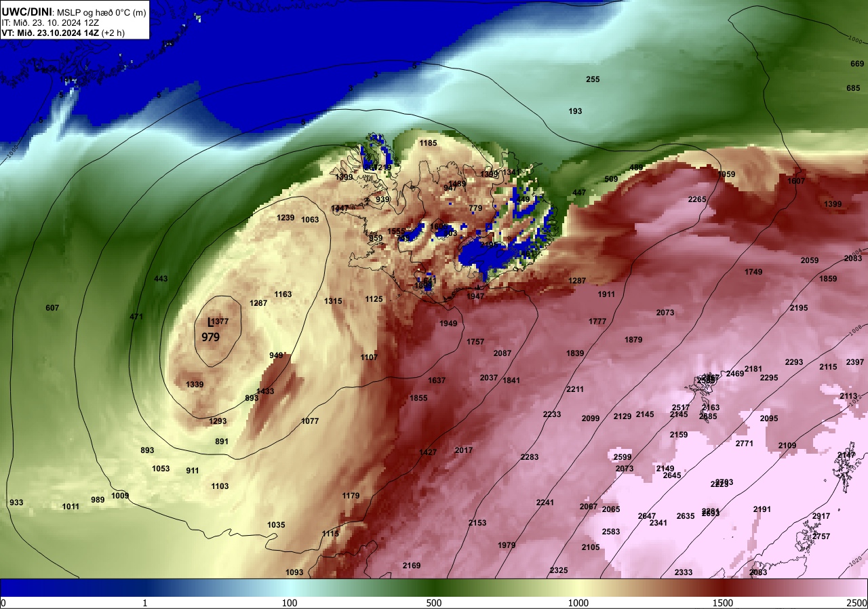Click the 1000 label on color scale

(x=578, y=603)
